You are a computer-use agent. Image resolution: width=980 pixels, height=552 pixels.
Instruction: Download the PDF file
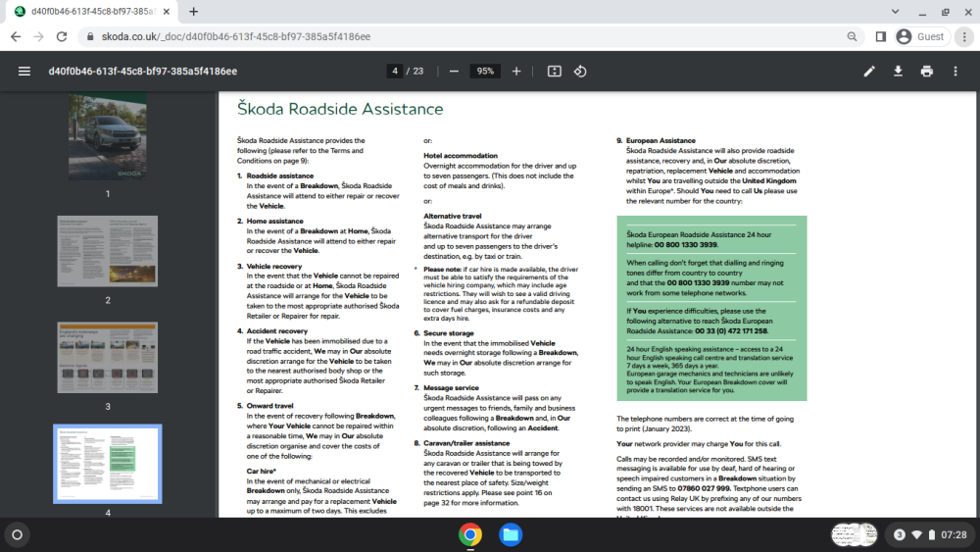[898, 72]
